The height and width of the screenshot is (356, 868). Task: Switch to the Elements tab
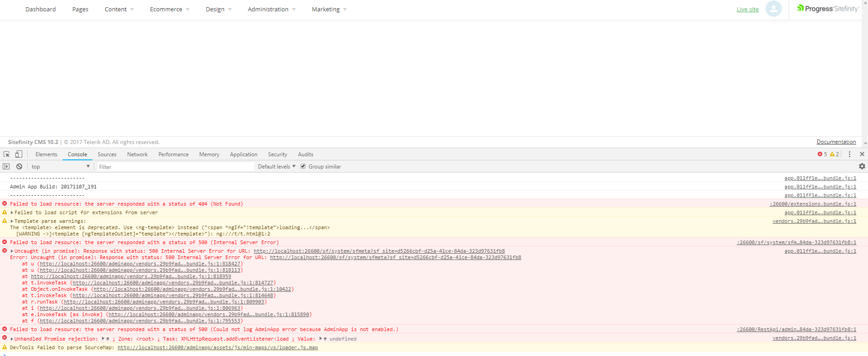click(46, 154)
